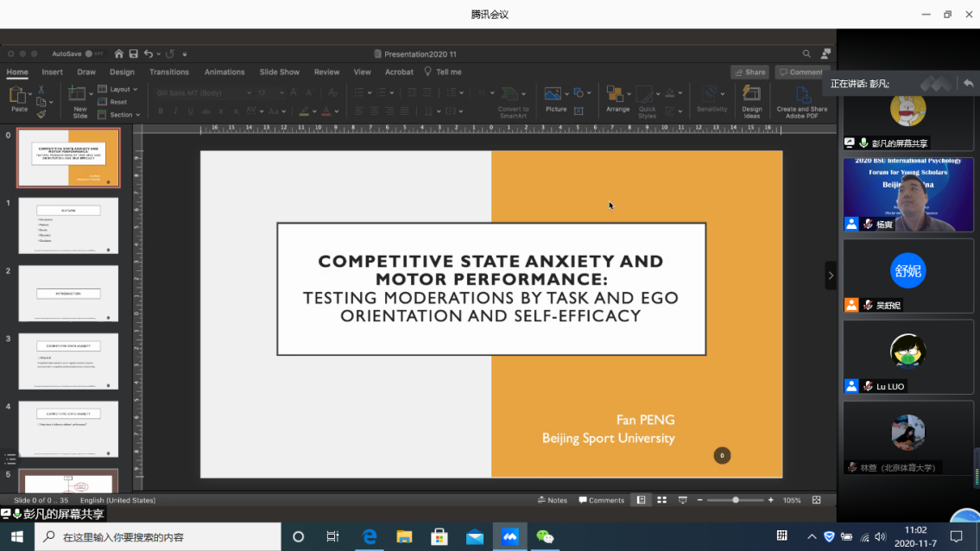The height and width of the screenshot is (551, 980).
Task: Click the Shapes icon beside Picture
Action: click(x=579, y=93)
